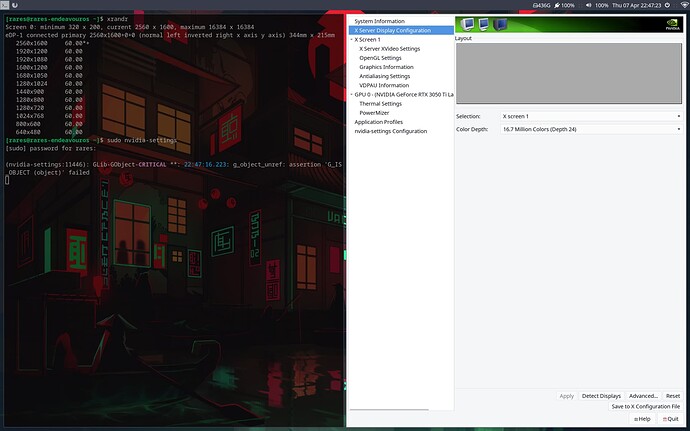
Task: Click the 1440x900 mode line in terminal
Action: pos(49,92)
